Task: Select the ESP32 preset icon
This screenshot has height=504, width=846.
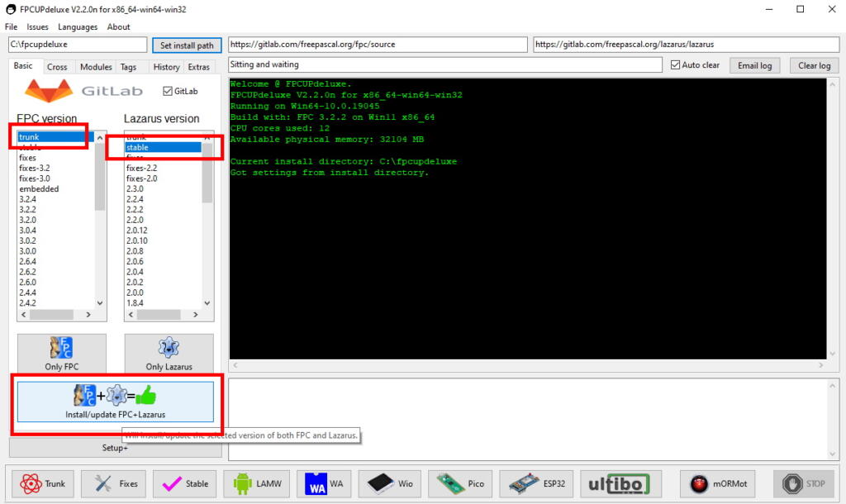Action: point(535,483)
